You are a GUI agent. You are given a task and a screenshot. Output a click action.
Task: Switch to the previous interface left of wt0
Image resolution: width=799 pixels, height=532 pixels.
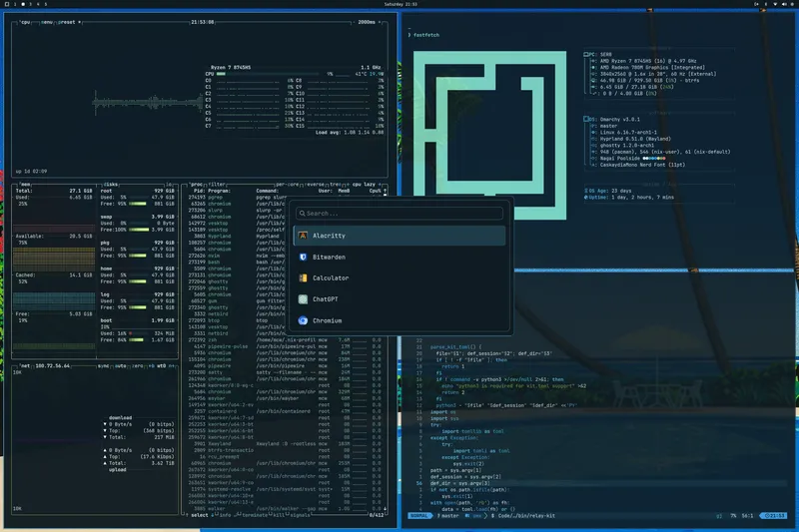click(x=152, y=366)
